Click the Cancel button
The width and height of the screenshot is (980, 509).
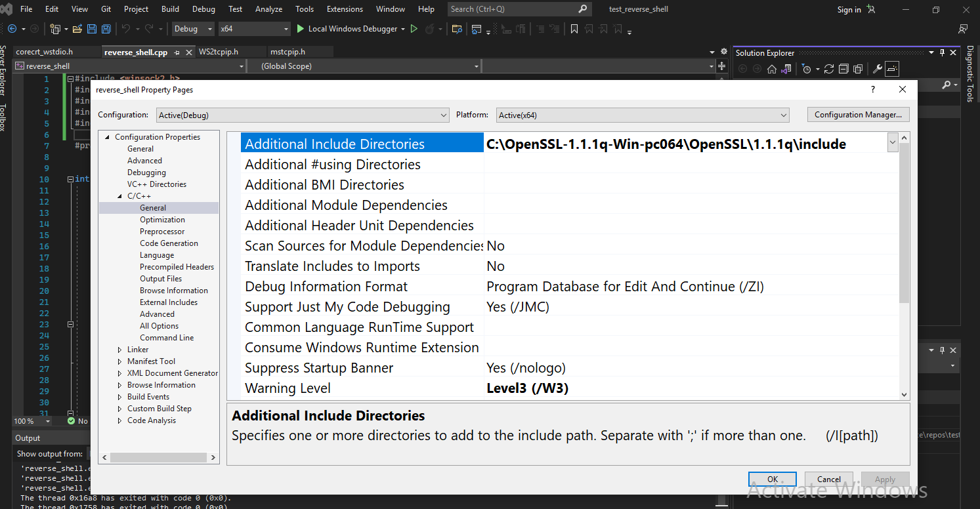point(829,479)
